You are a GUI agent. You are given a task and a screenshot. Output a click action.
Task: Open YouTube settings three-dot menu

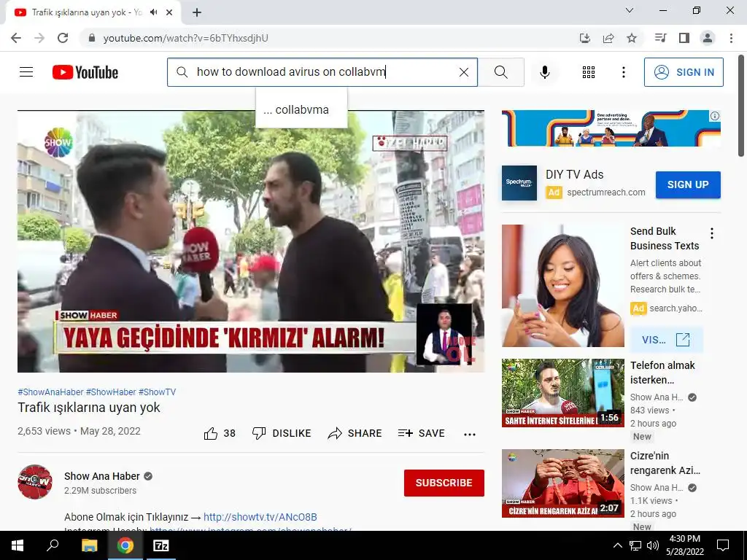pyautogui.click(x=623, y=72)
